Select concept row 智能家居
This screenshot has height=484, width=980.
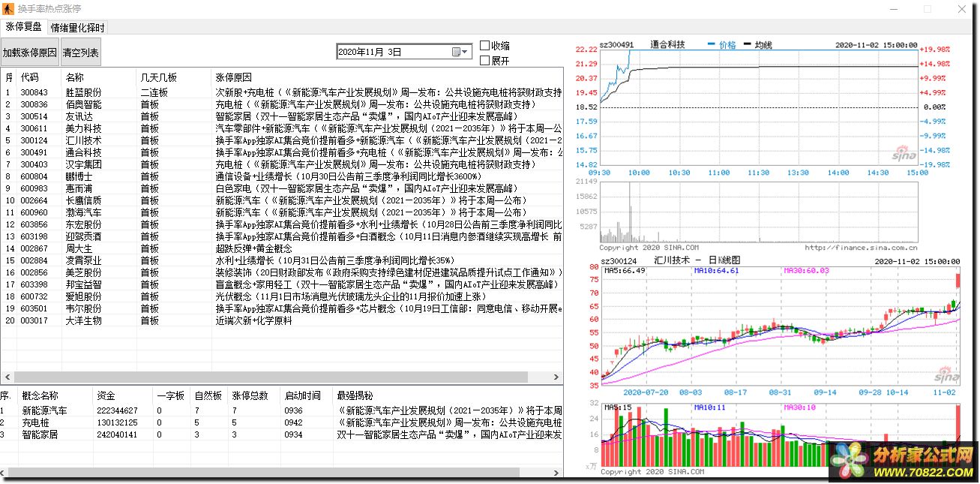point(281,434)
